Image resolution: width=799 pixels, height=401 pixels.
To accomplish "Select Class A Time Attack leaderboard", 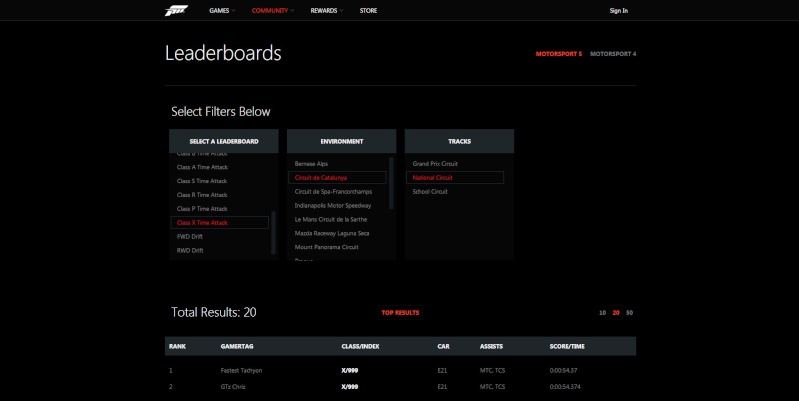I will (x=202, y=167).
